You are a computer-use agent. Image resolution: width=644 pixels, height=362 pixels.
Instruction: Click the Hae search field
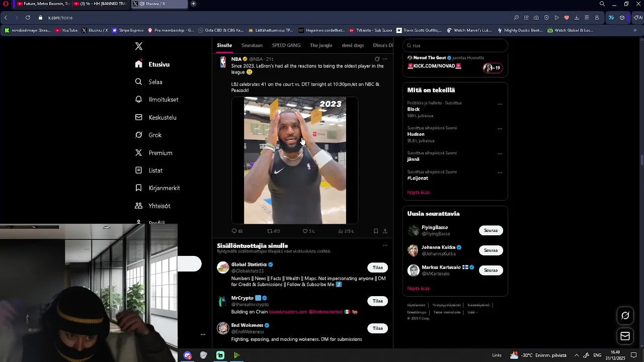pos(455,45)
